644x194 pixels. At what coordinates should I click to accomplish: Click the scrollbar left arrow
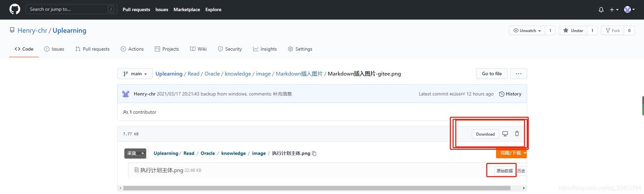[x=120, y=188]
